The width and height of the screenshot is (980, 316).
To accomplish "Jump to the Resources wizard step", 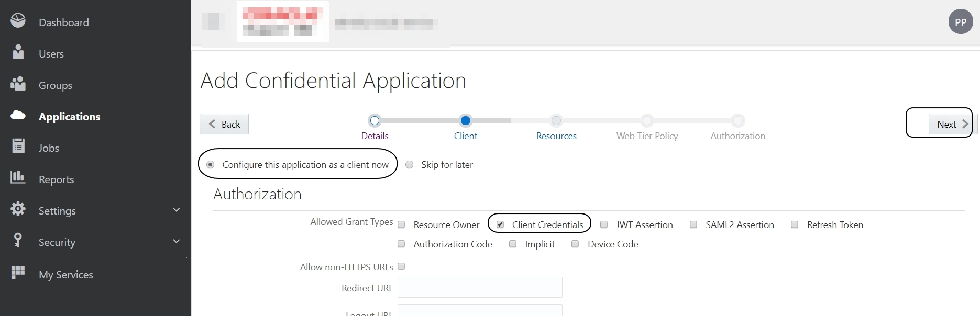I will 556,121.
